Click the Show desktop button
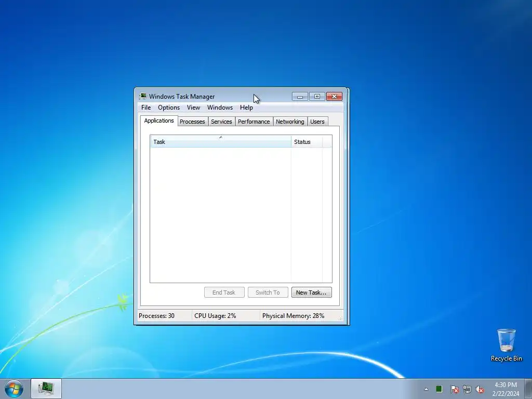This screenshot has width=532, height=399. 528,389
